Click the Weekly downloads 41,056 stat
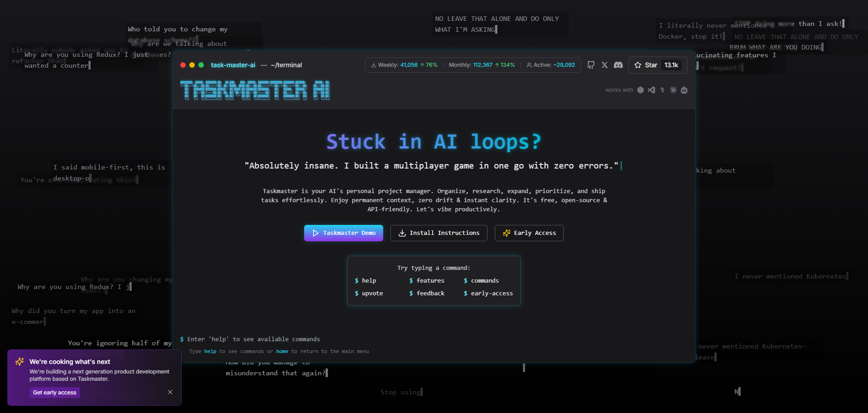Image resolution: width=868 pixels, height=413 pixels. pyautogui.click(x=404, y=65)
